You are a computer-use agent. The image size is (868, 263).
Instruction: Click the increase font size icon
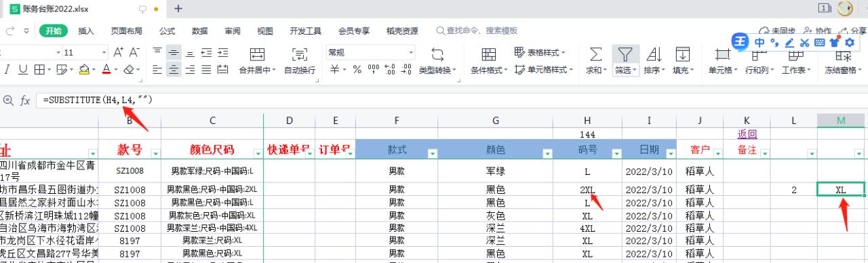pyautogui.click(x=118, y=52)
